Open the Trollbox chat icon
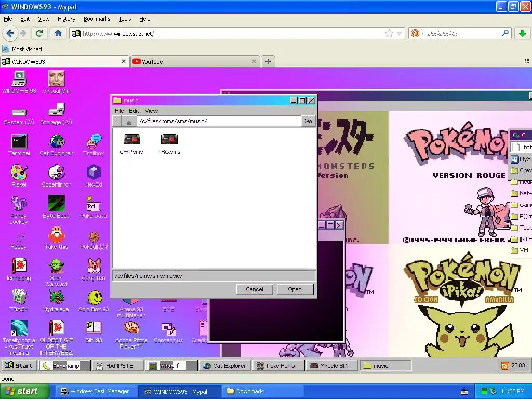The height and width of the screenshot is (399, 532). tap(94, 145)
